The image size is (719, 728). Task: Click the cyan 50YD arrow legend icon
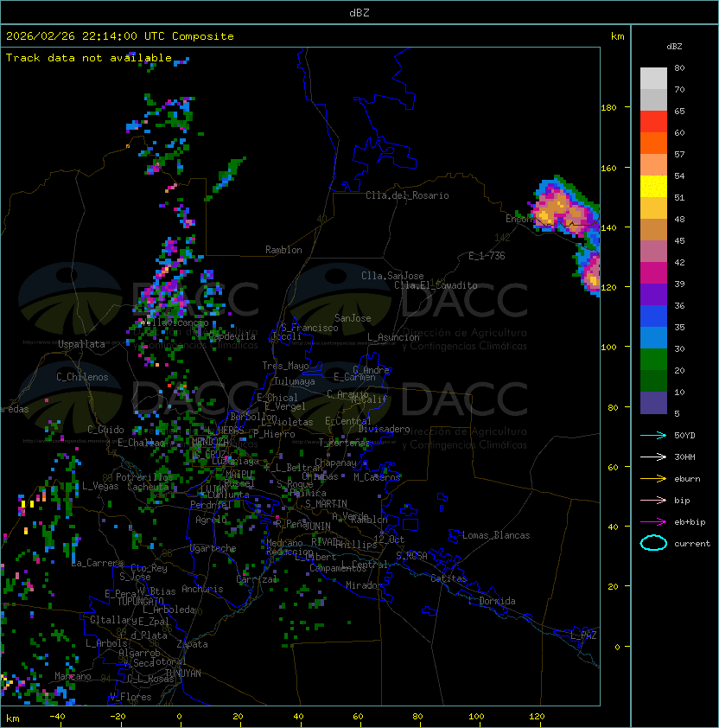click(653, 435)
